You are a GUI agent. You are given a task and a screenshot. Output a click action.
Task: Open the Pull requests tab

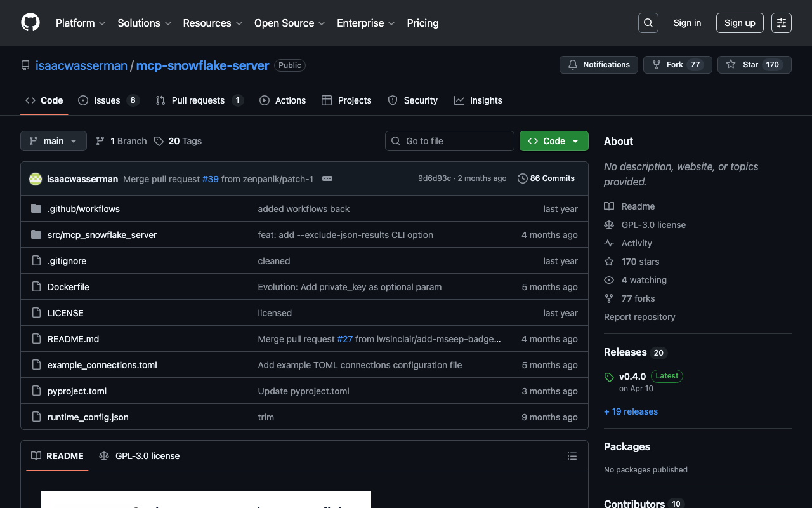tap(198, 100)
